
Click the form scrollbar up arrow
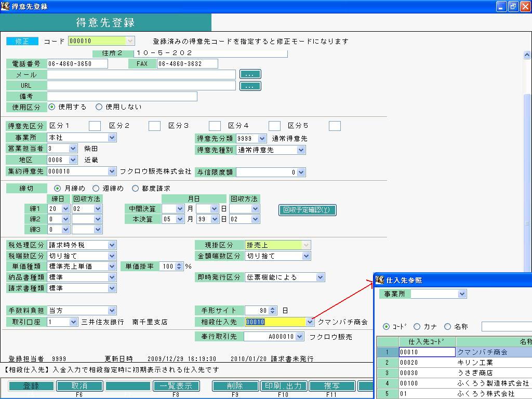tap(527, 55)
